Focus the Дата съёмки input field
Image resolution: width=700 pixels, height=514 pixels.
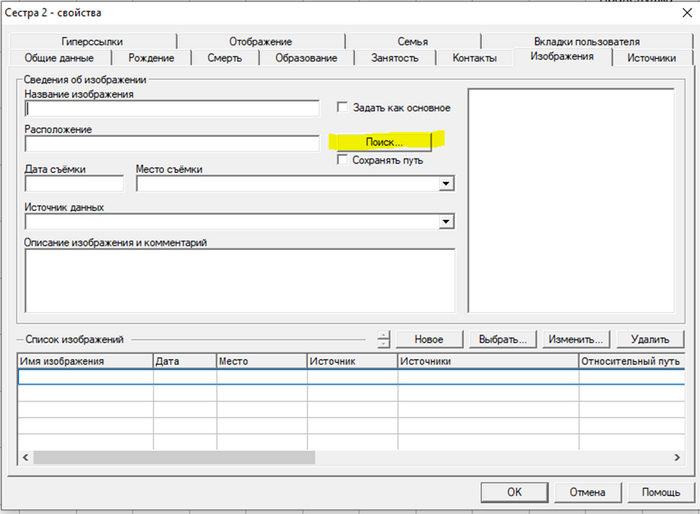pos(74,184)
